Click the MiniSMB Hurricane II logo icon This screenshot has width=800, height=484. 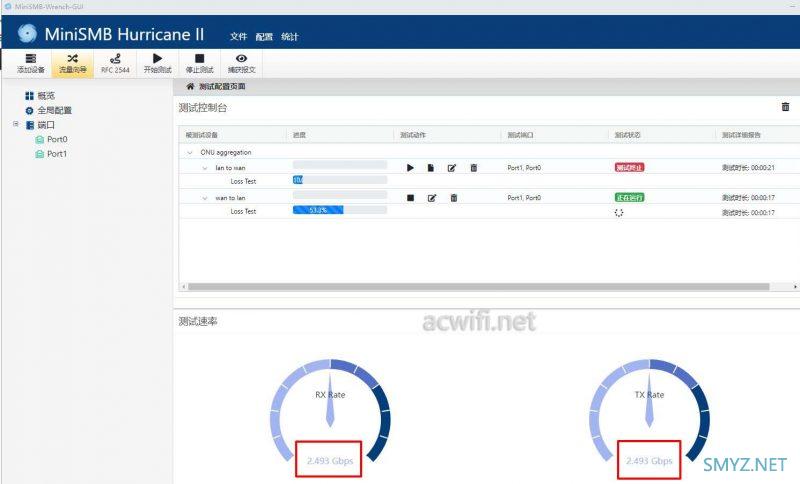[x=27, y=33]
